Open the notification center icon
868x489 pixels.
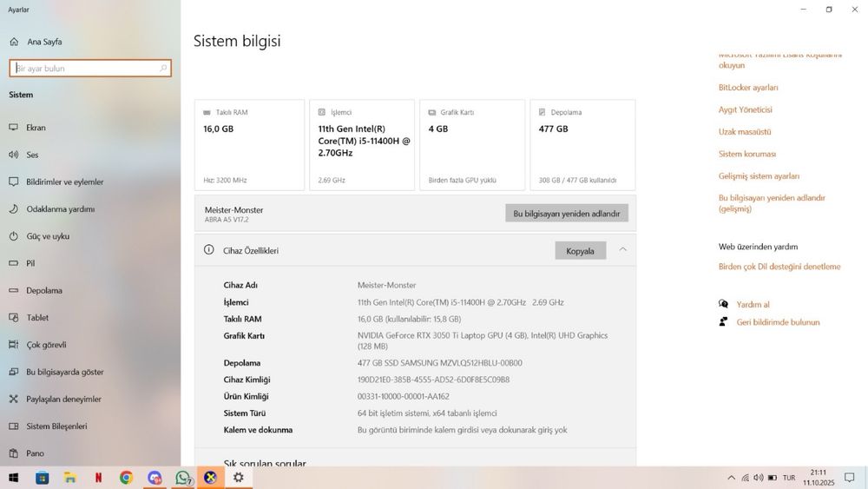[x=849, y=478]
